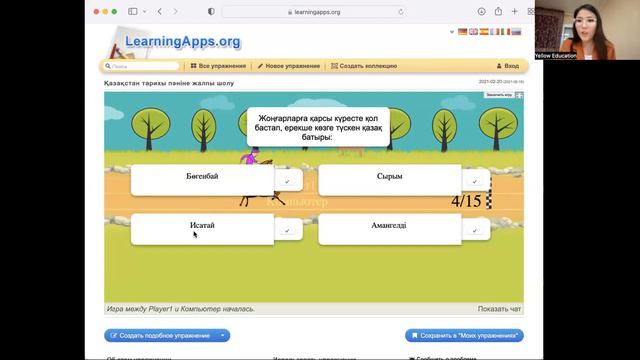Click the status text 'Игра между Player1 и Компьютер началась.'
This screenshot has height=360, width=640.
pos(181,309)
